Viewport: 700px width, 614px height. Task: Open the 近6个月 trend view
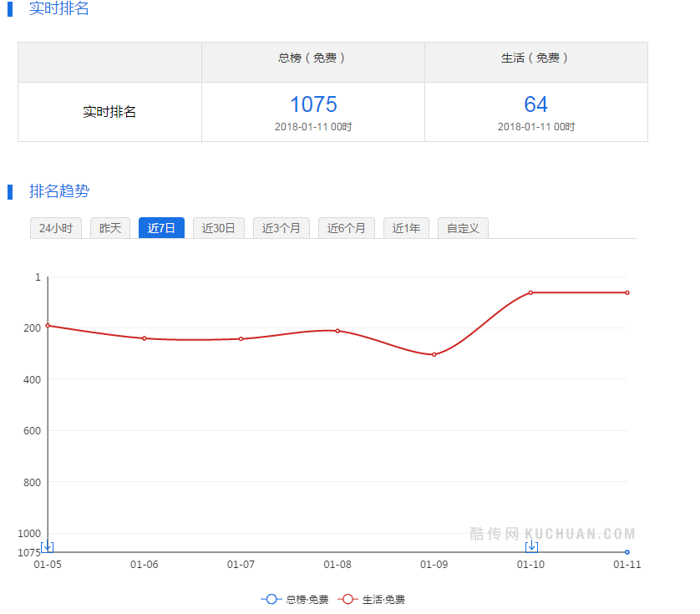347,228
